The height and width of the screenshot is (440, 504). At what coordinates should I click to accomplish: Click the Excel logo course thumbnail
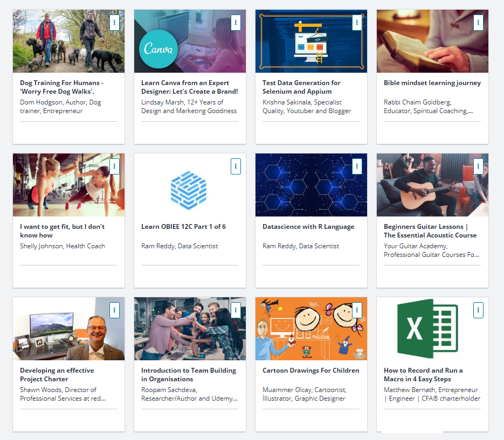click(x=432, y=329)
